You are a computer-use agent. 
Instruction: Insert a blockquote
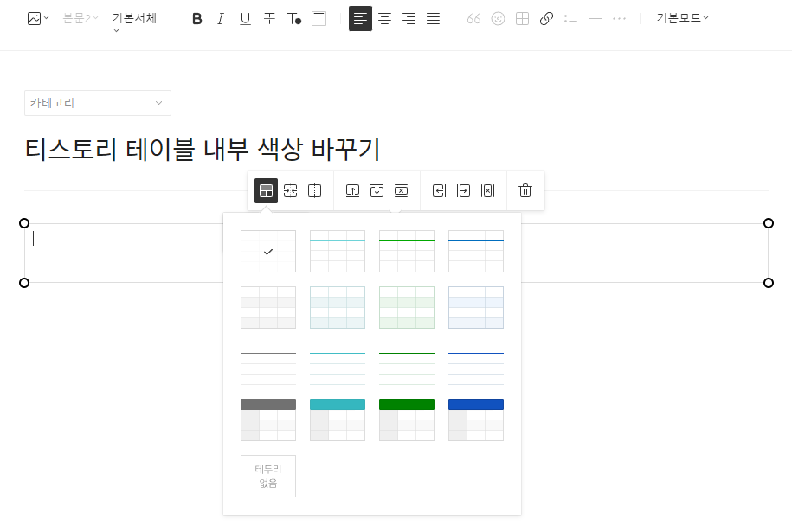point(473,19)
